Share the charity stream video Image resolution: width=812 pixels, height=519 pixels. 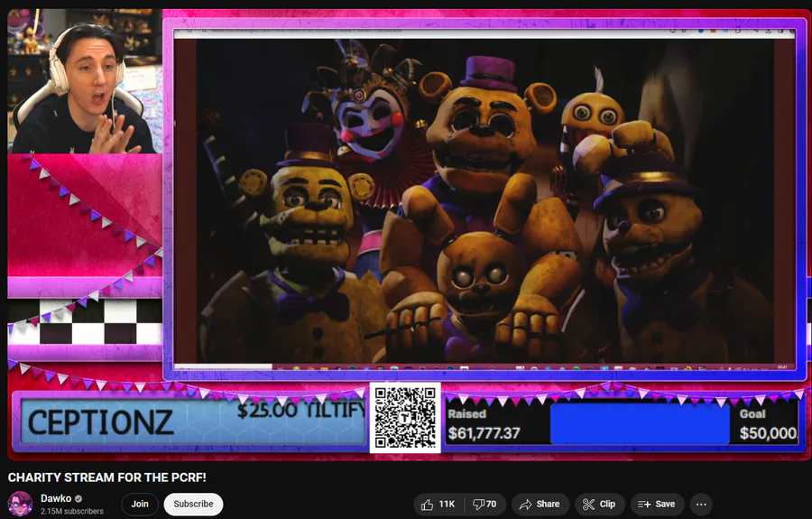click(540, 504)
